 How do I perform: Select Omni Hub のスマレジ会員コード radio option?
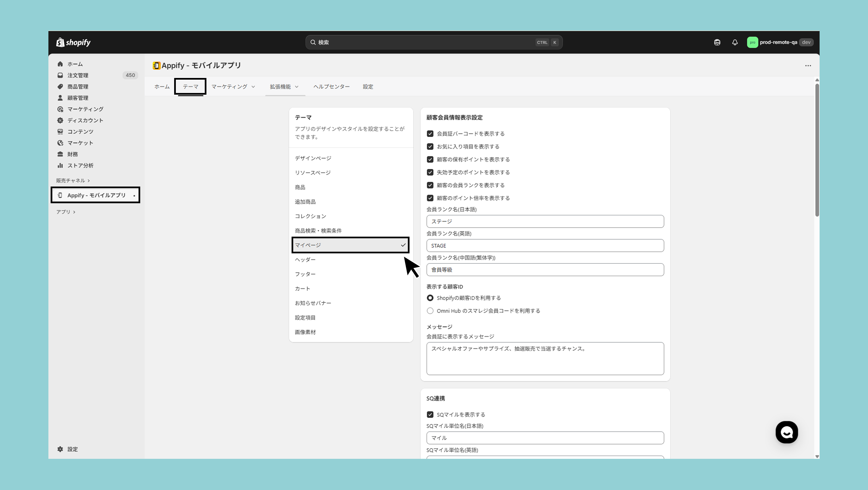click(x=430, y=311)
